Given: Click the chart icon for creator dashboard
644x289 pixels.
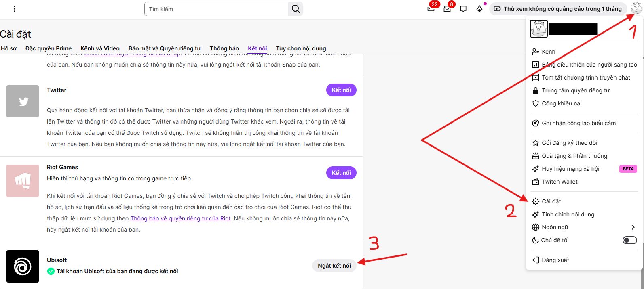Looking at the screenshot, I should coord(536,65).
